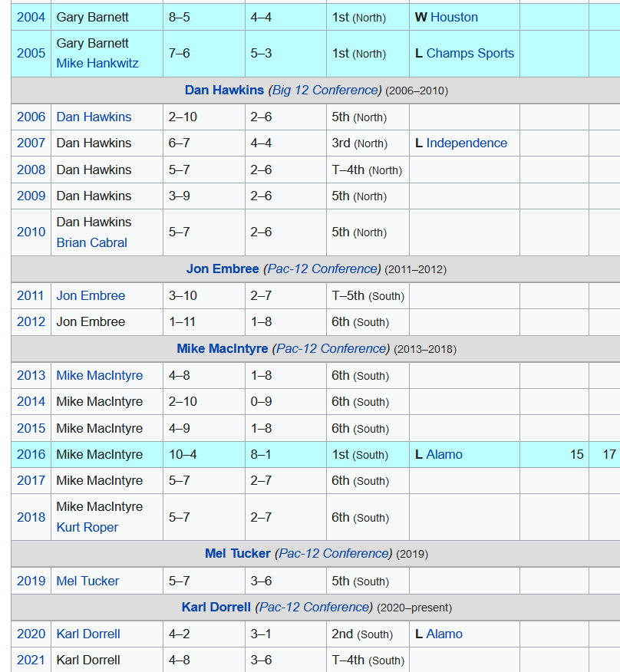Follow the Champs Sports bowl link
Screen dimensions: 620x672
point(470,53)
